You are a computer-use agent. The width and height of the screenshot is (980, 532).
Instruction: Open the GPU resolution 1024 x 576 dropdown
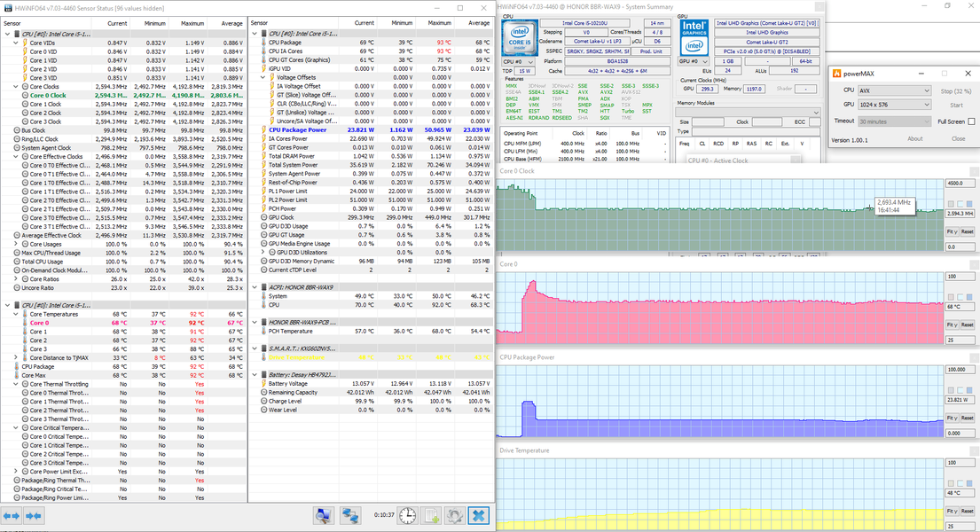(x=894, y=106)
